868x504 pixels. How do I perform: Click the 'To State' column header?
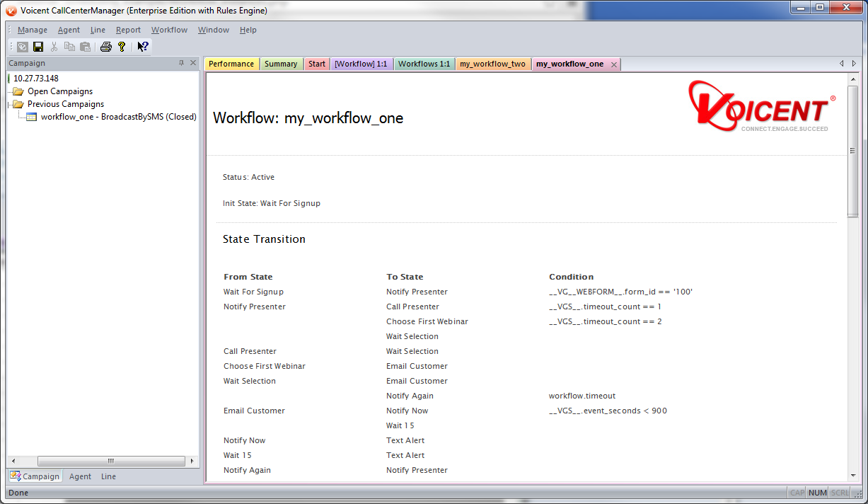[x=405, y=277]
